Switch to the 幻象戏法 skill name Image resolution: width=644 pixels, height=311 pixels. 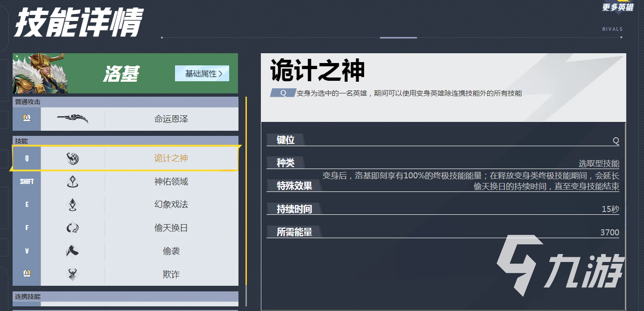[171, 205]
